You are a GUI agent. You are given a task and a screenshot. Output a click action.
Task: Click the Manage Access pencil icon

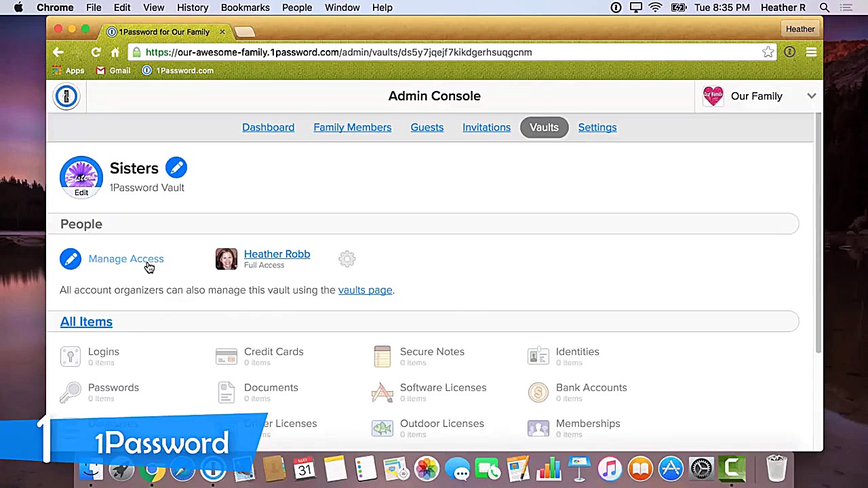[x=71, y=259]
